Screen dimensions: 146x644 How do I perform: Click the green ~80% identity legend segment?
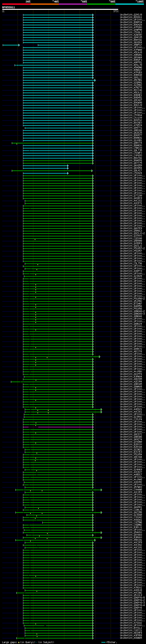point(101,4)
